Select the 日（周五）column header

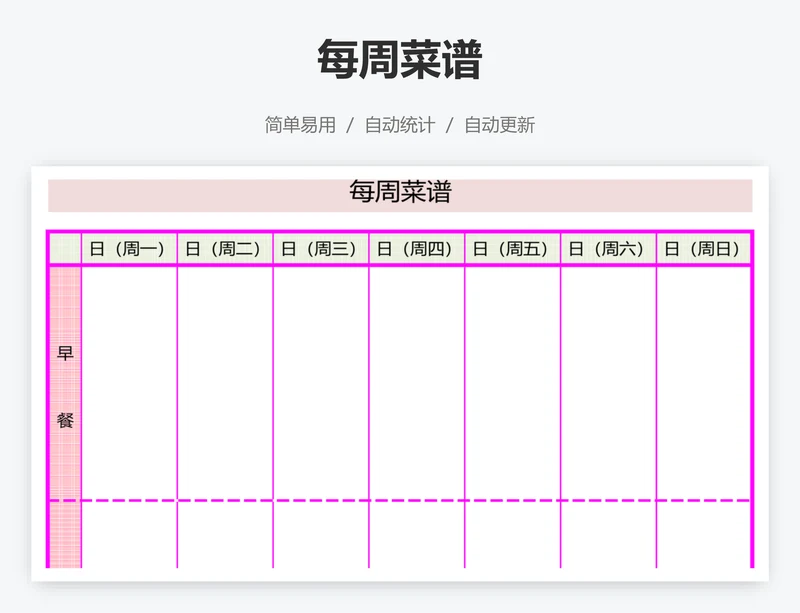pyautogui.click(x=512, y=249)
